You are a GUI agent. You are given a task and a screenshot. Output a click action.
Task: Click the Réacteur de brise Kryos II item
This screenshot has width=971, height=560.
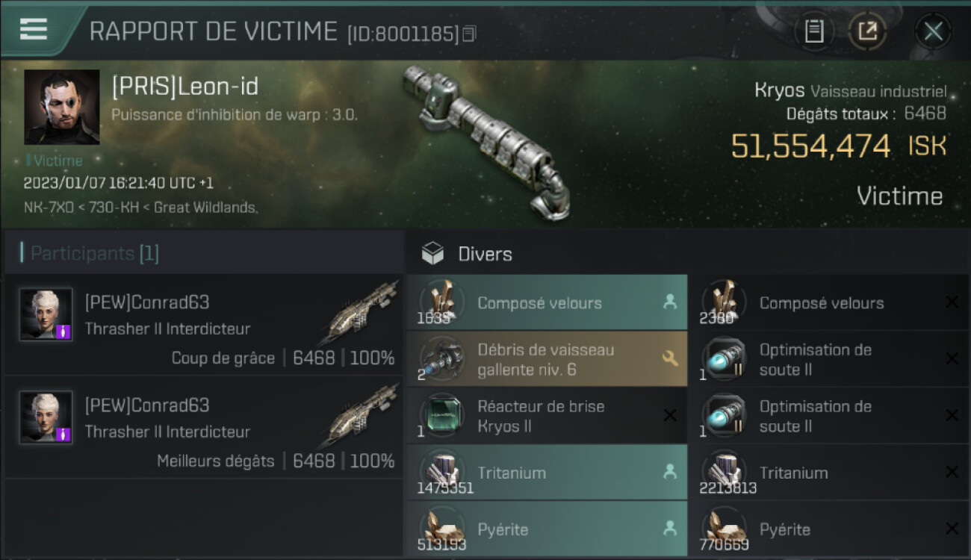click(x=547, y=416)
